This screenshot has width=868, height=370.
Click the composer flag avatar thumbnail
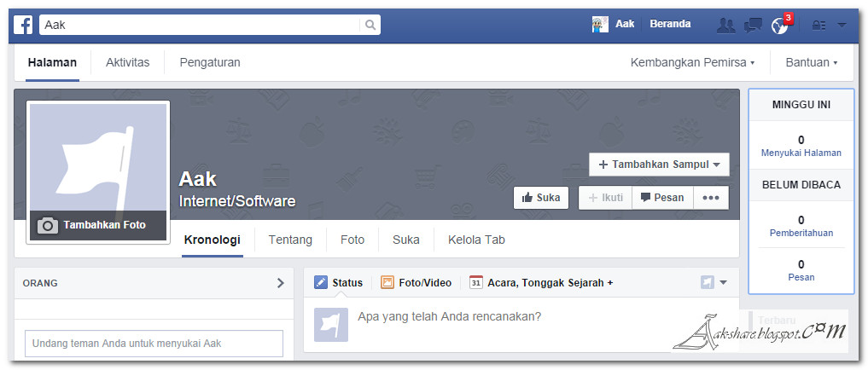(x=331, y=325)
